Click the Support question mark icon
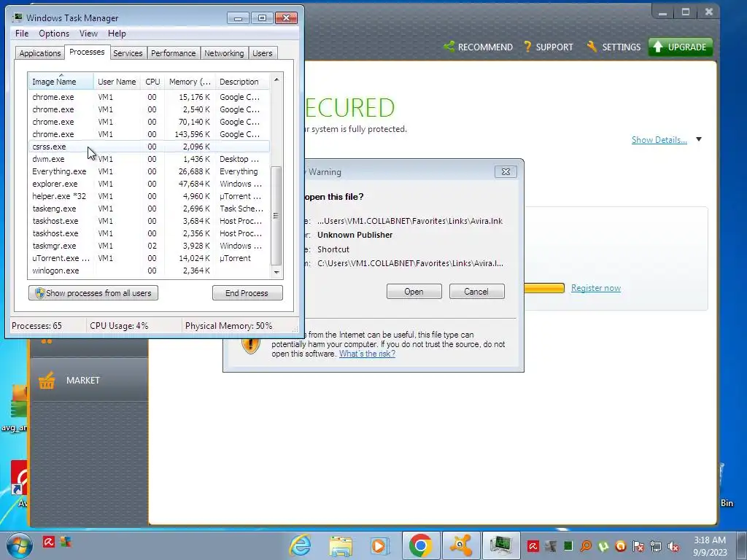Screen dimensions: 747x560 pos(527,47)
